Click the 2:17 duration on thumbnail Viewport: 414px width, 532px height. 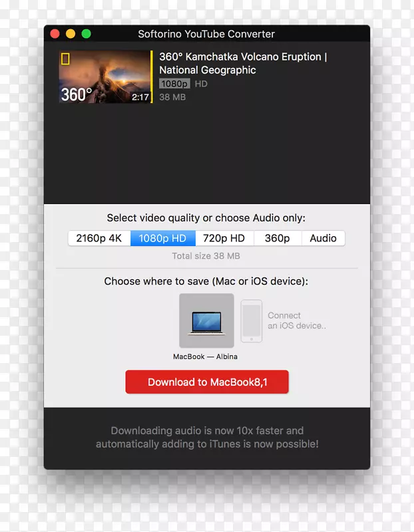tap(140, 97)
